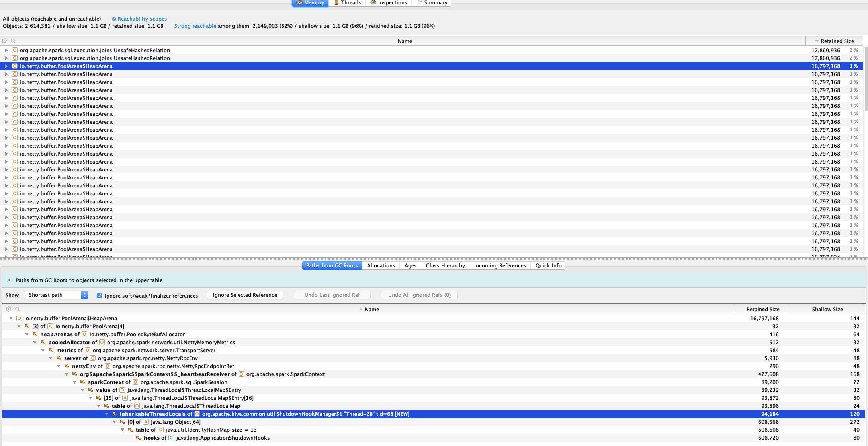Switch to the Memory tab
868x446 pixels.
[310, 3]
